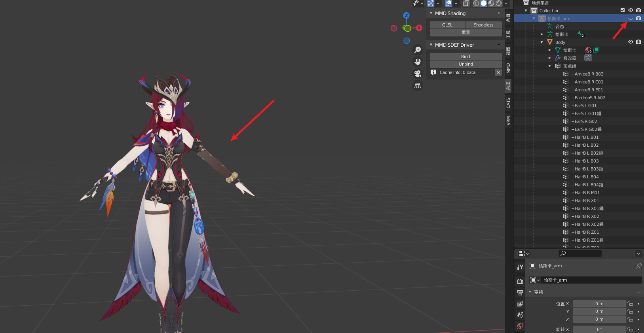Expand the 修改器 modifiers node
644x333 pixels.
(550, 58)
